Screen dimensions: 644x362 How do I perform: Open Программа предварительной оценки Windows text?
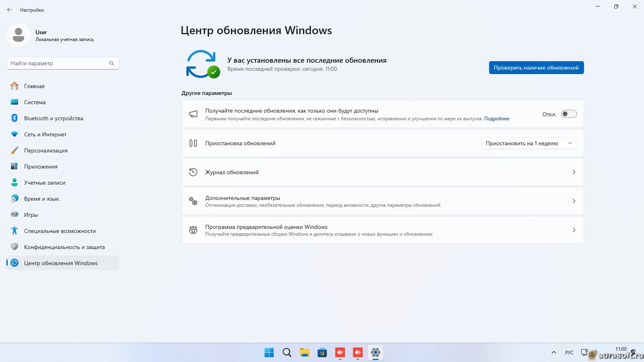pos(266,227)
